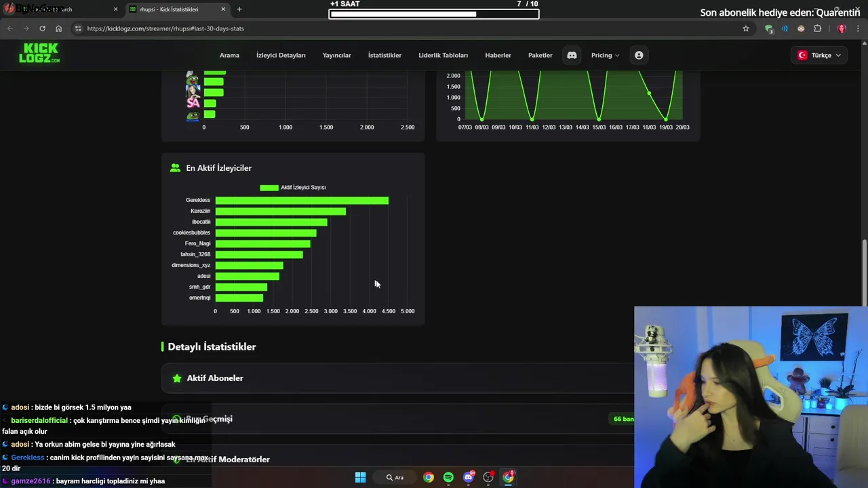Click the 66 ban badge
This screenshot has width=868, height=488.
point(623,419)
